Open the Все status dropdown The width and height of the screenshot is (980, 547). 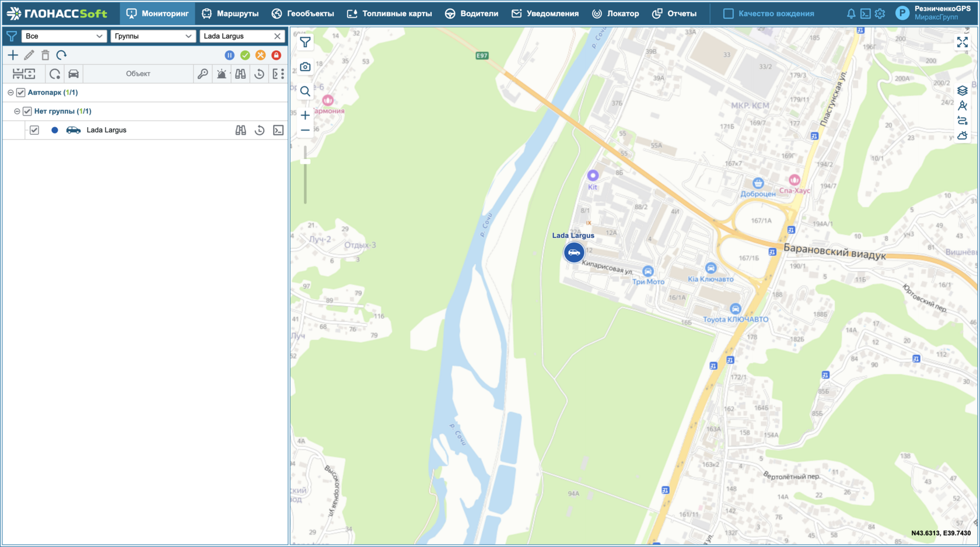click(x=64, y=36)
